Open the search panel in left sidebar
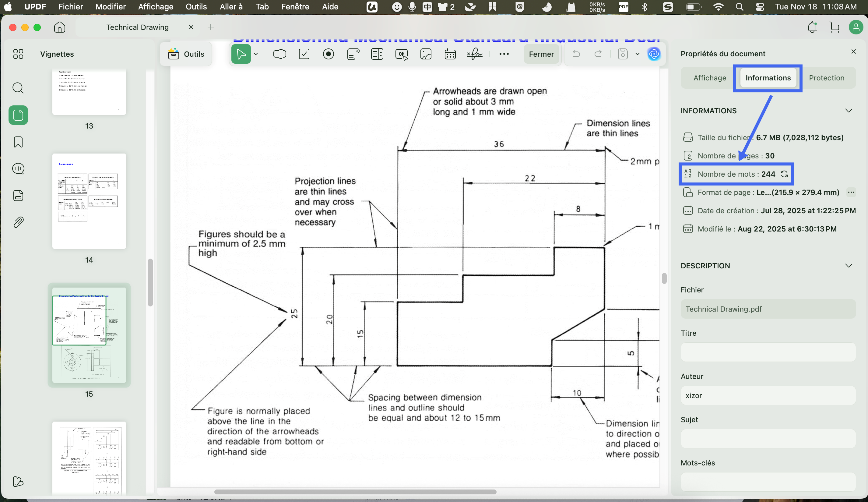The height and width of the screenshot is (502, 868). [x=18, y=88]
